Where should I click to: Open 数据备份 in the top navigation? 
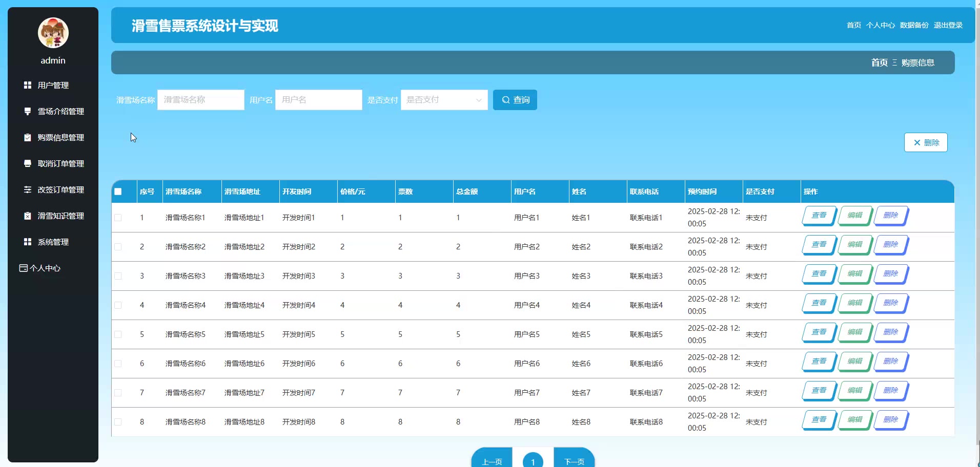[914, 25]
